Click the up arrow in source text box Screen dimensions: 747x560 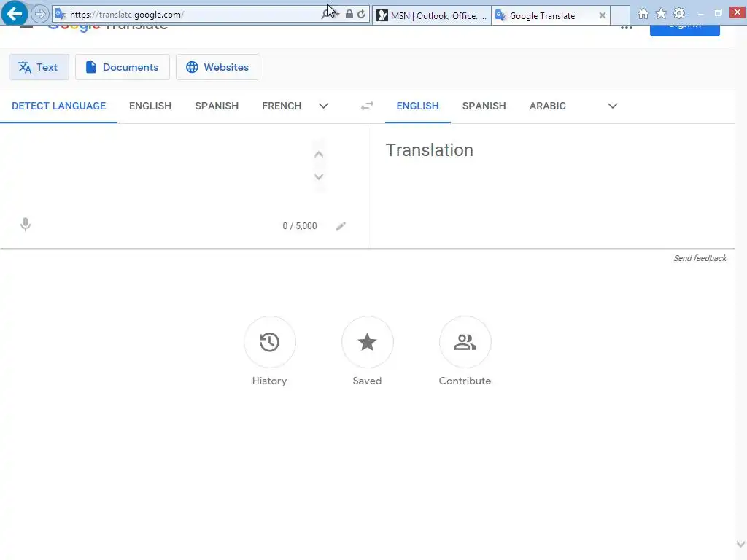click(x=320, y=155)
